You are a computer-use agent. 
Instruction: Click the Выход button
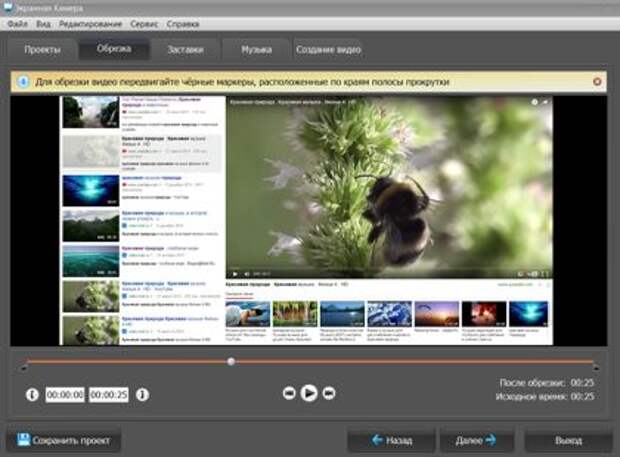click(x=568, y=440)
